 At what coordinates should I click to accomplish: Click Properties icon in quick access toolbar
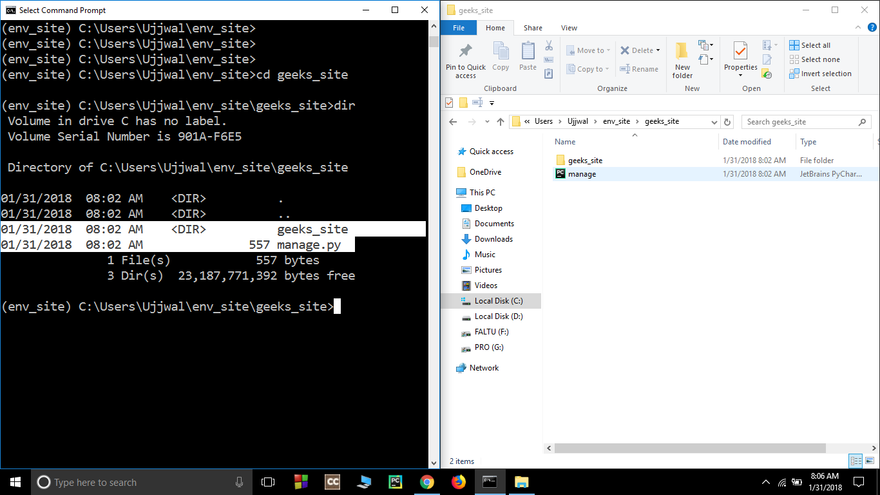coord(449,103)
